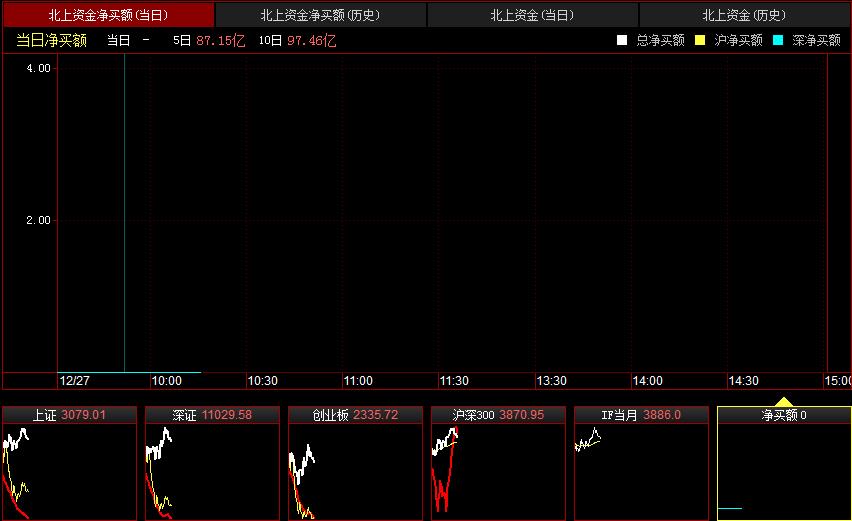Switch to 北上资金净买额(历史) tab
Viewport: 852px width, 521px height.
click(321, 15)
